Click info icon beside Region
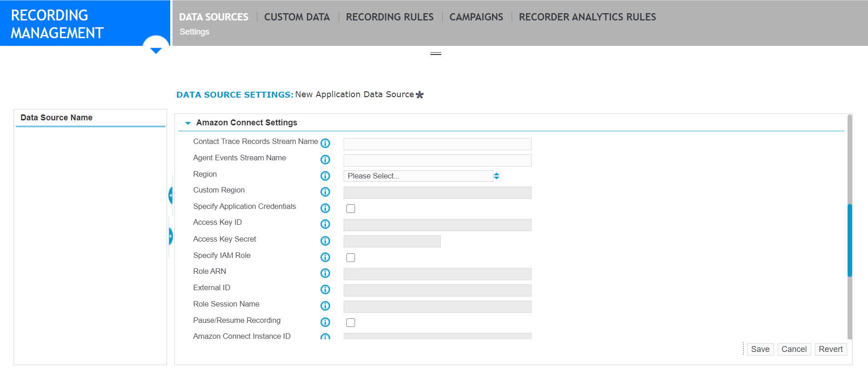This screenshot has width=868, height=371. coord(325,176)
